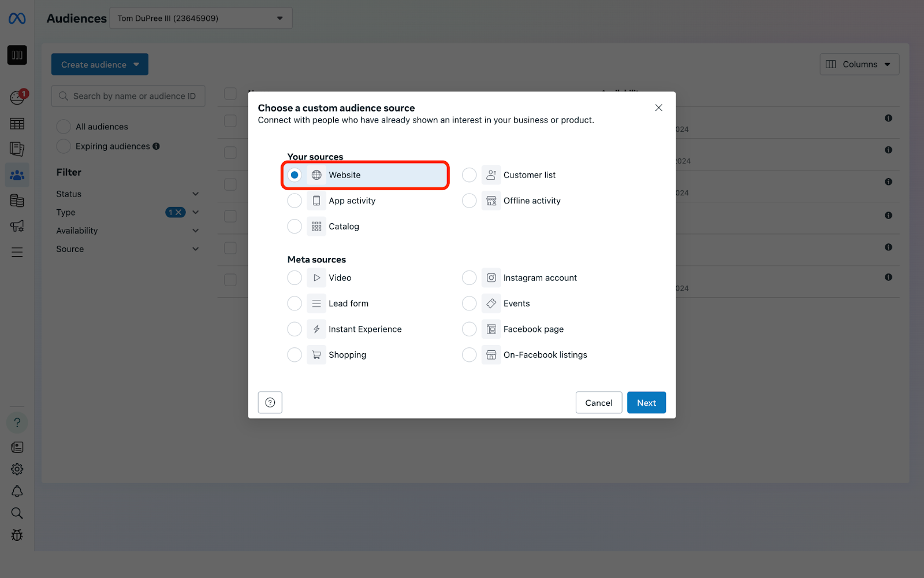
Task: Choose the All audiences radio option
Action: tap(64, 127)
